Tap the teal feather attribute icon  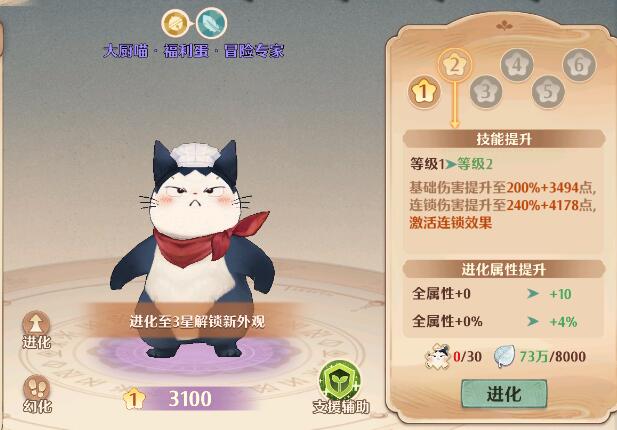(211, 24)
